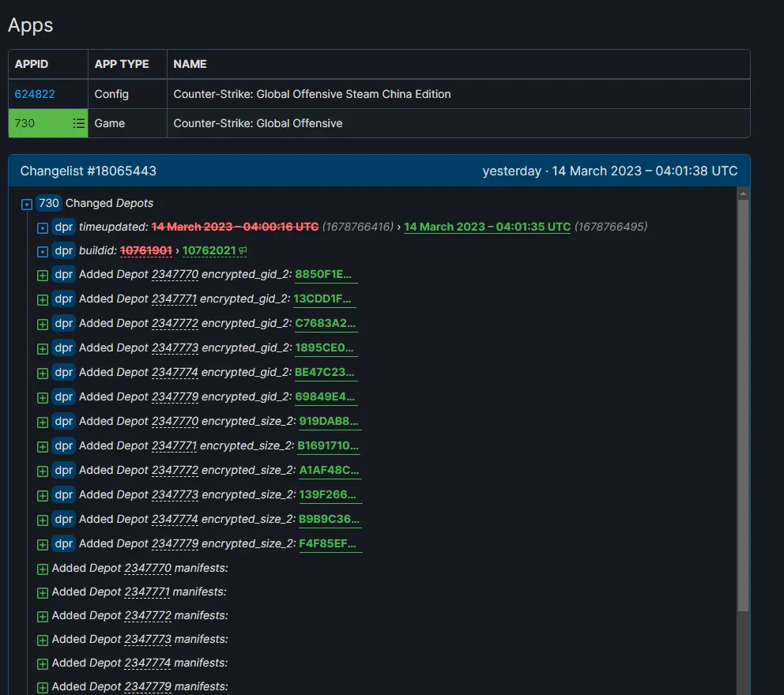
Task: Click the Changelist #18065443 header title
Action: pyautogui.click(x=88, y=171)
